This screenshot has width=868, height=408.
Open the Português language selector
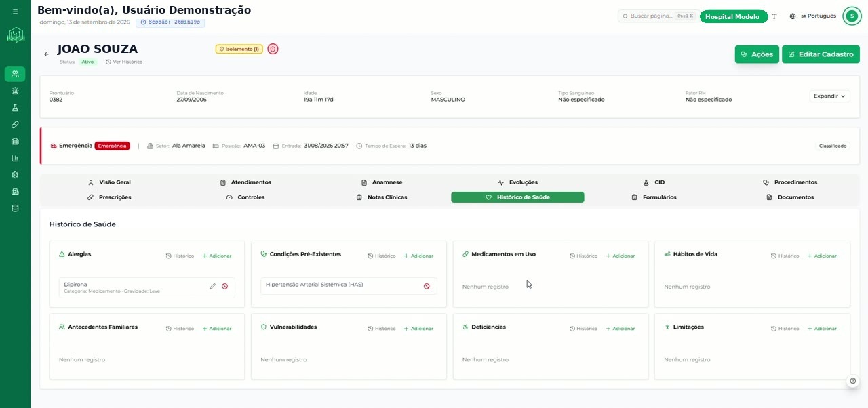click(x=813, y=16)
